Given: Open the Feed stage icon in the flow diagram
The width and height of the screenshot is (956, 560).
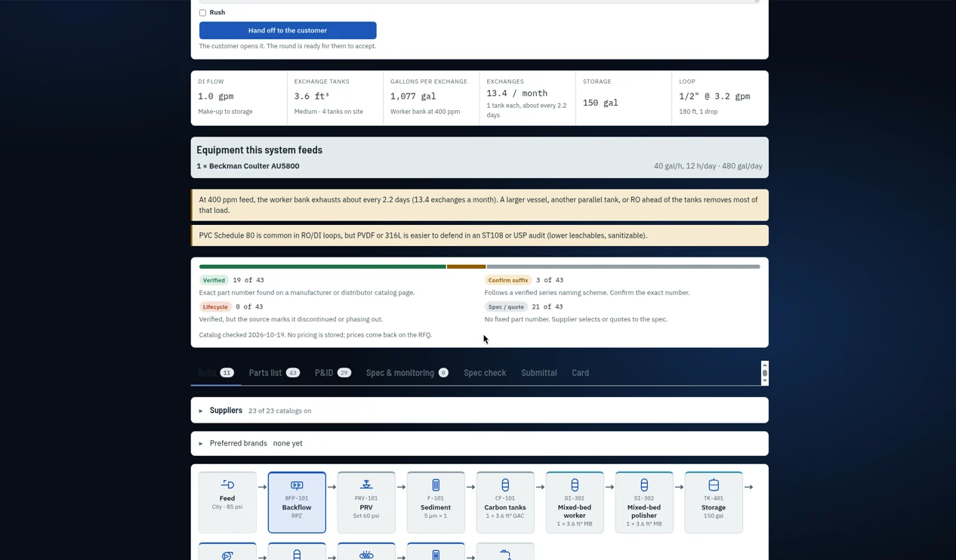Looking at the screenshot, I should (227, 485).
